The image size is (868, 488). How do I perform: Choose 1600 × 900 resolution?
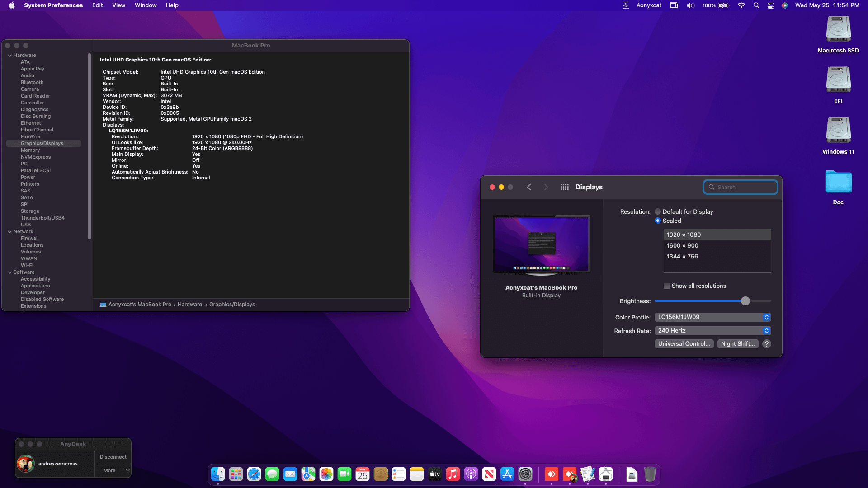(717, 245)
